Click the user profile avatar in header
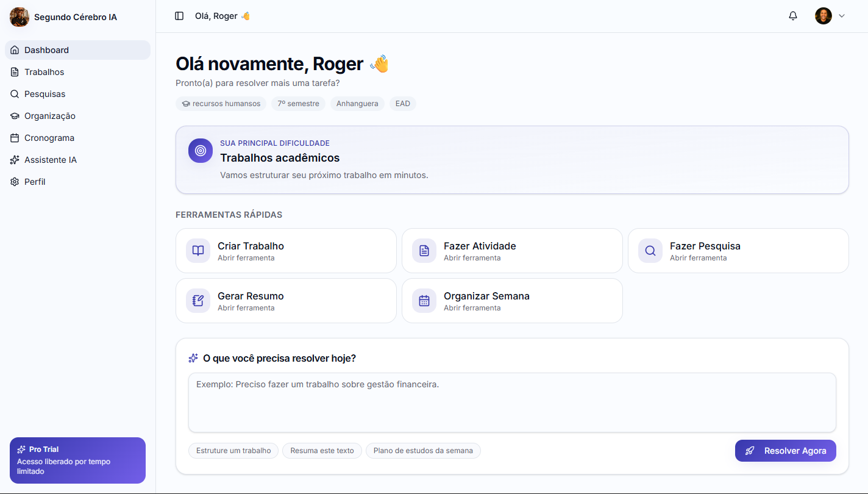The width and height of the screenshot is (868, 494). (x=824, y=16)
